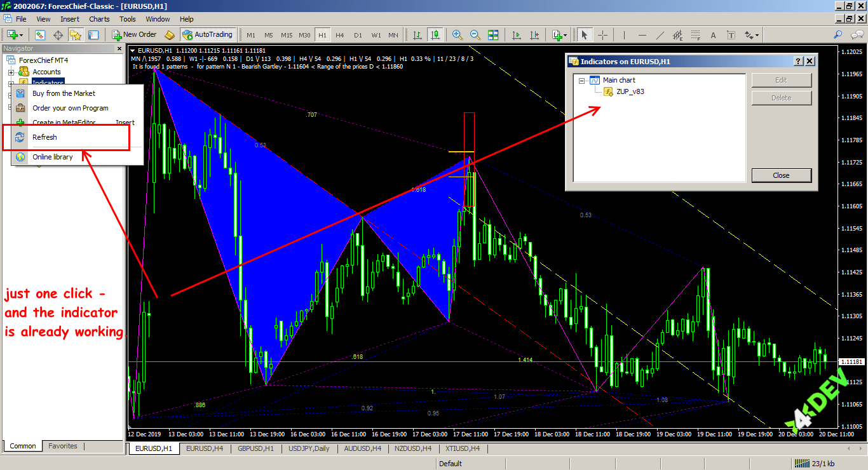The height and width of the screenshot is (470, 868).
Task: Click help question button in Indicators dialog
Action: tap(798, 62)
